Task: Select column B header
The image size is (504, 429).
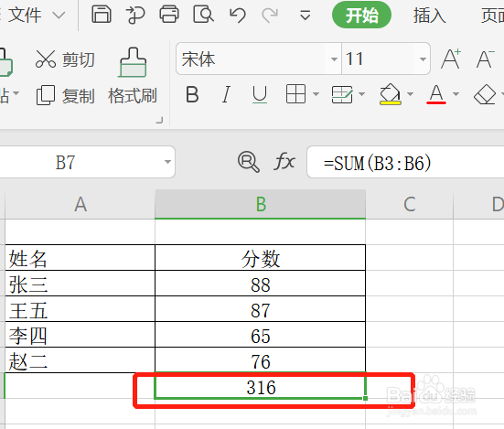Action: (261, 204)
